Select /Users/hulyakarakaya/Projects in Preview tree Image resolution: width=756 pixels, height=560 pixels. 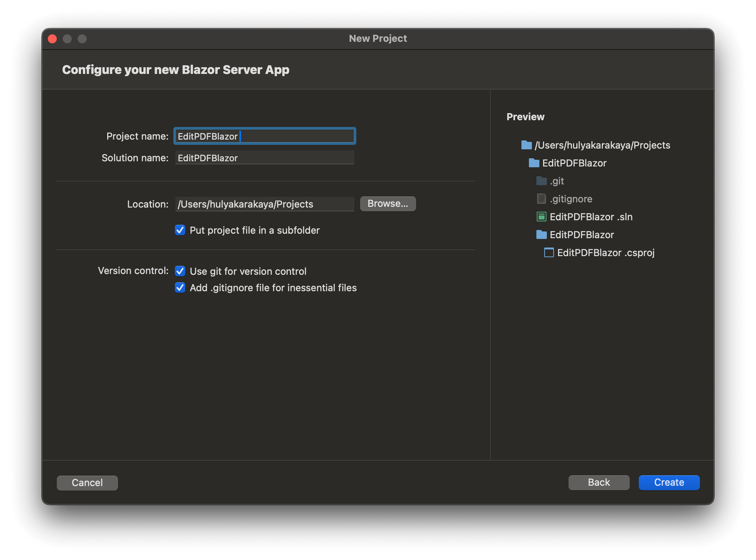(602, 145)
